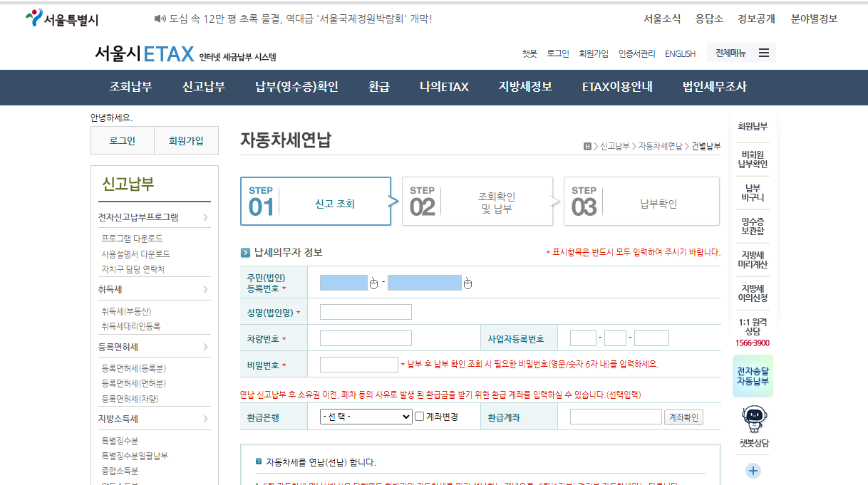Viewport: 868px width, 485px height.
Task: Open 지방세 이의신청 in right sidebar
Action: coord(753,293)
